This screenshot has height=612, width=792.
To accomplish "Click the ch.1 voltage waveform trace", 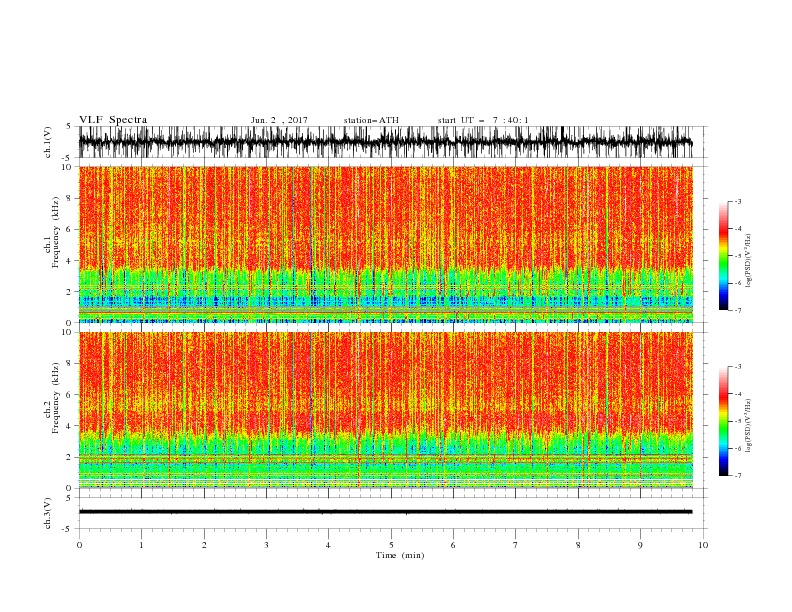I will point(385,142).
